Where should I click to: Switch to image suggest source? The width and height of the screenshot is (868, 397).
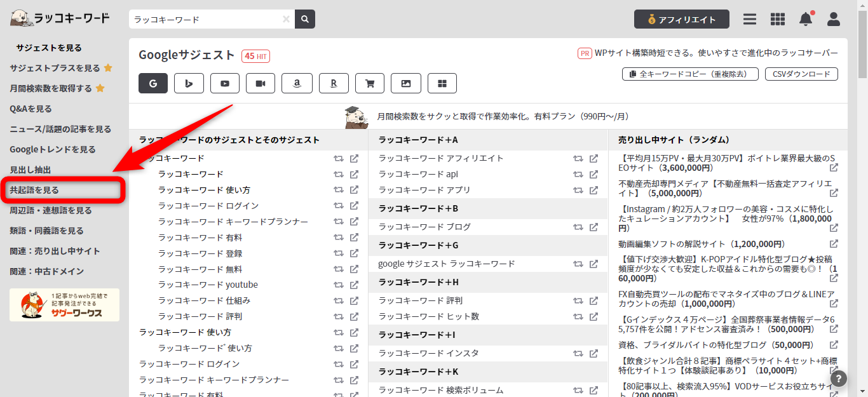click(406, 83)
